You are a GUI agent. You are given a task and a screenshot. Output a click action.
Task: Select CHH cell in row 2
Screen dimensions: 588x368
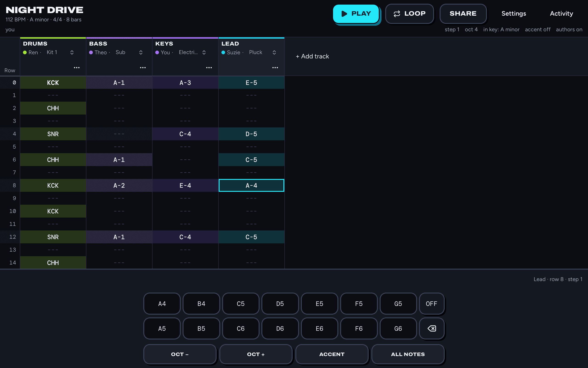[53, 108]
